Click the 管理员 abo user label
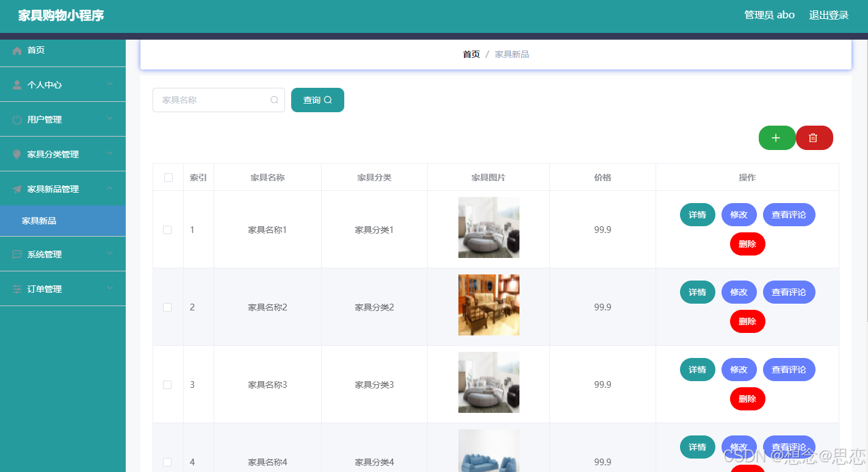The image size is (868, 472). 769,15
